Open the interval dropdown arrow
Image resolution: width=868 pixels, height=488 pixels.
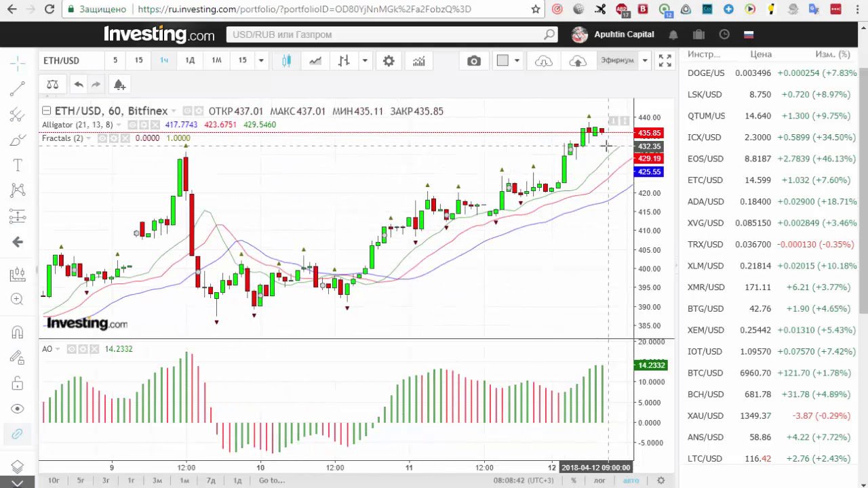(x=261, y=60)
